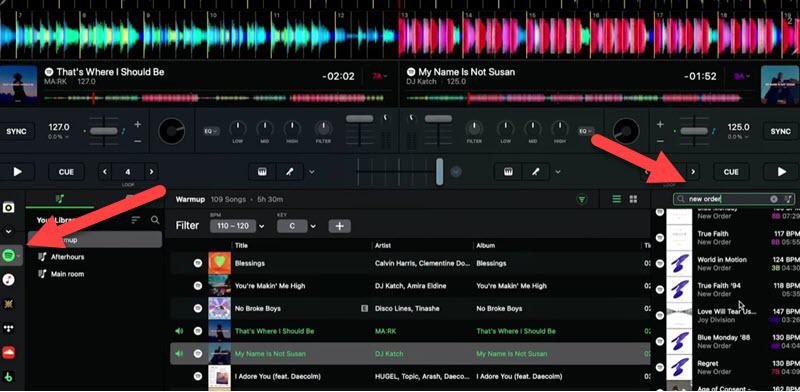The image size is (800, 392).
Task: Open the right deck 9A key dropdown
Action: coord(741,76)
